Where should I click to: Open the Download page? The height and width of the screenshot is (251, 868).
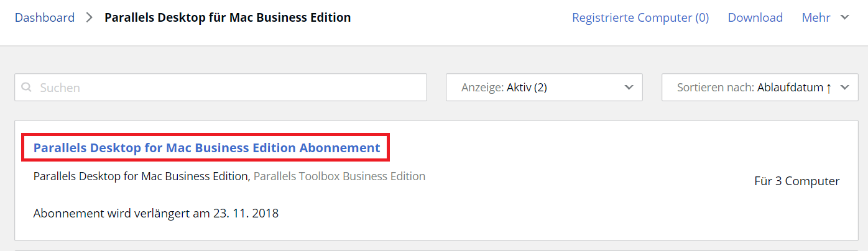[755, 18]
